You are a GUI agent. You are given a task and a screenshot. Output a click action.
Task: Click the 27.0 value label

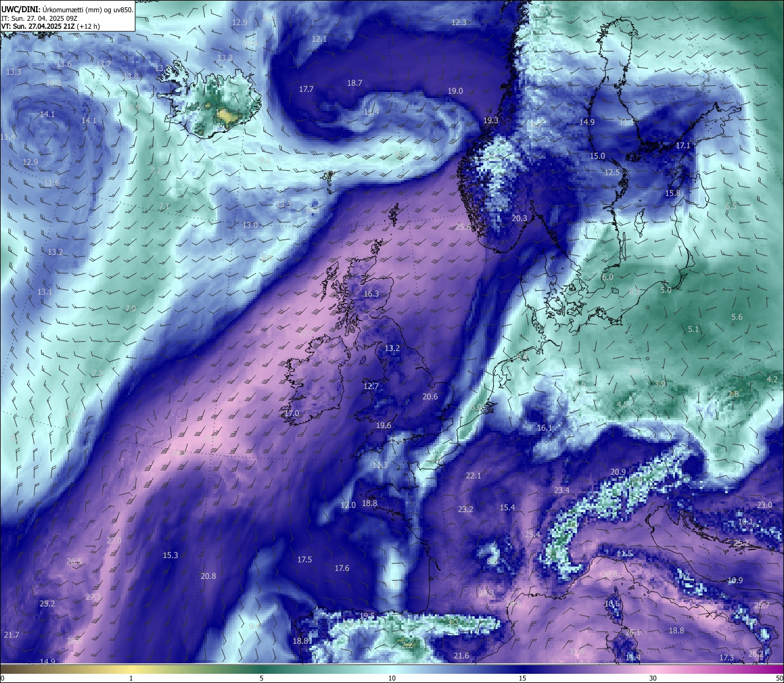114,540
